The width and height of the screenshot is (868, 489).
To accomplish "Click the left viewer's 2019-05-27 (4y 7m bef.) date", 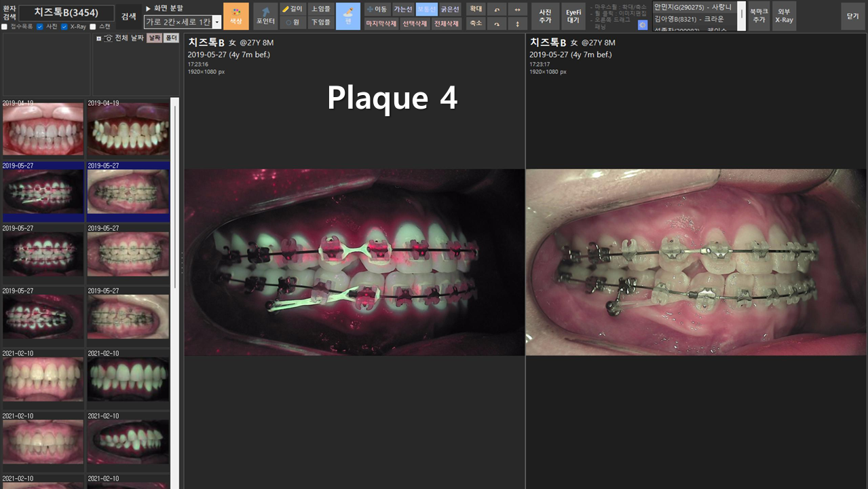I will click(x=229, y=55).
